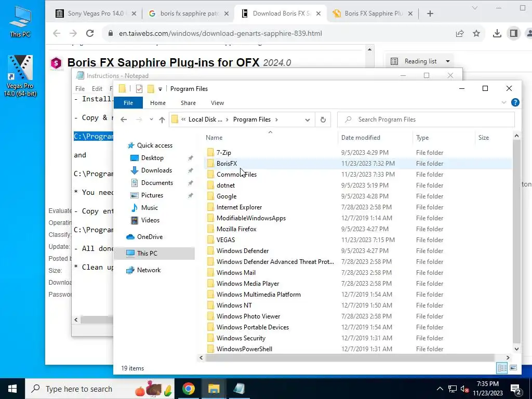Click the Search Program Files box
The image size is (532, 399).
point(426,119)
